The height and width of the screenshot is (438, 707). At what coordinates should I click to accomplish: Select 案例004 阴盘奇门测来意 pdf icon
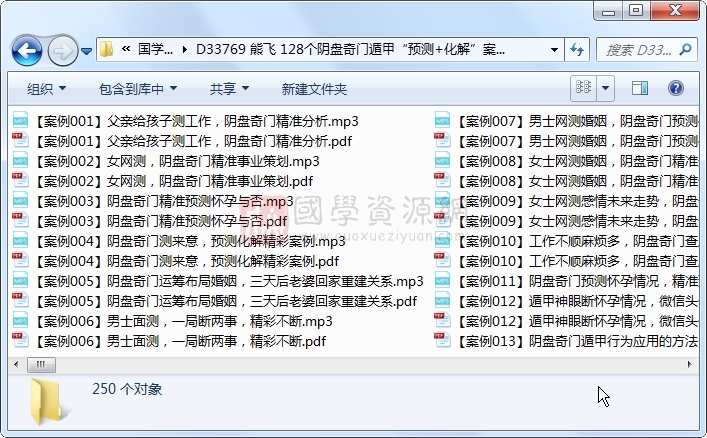(20, 261)
